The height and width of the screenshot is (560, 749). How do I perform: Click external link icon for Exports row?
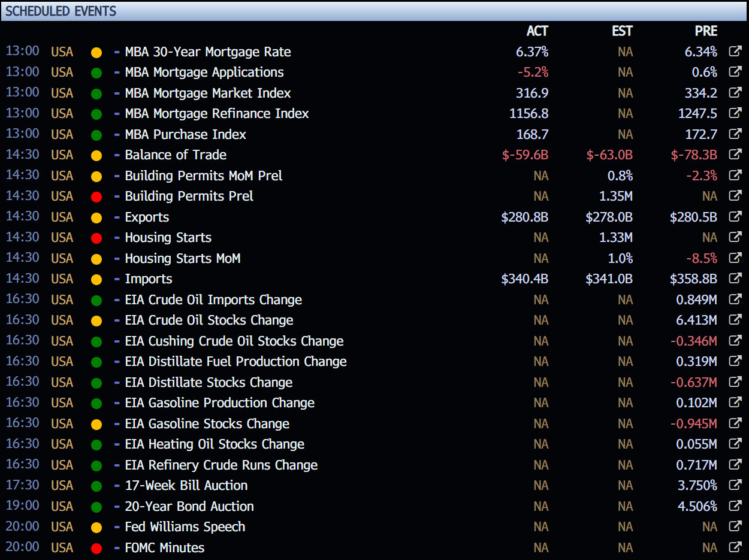click(x=735, y=217)
